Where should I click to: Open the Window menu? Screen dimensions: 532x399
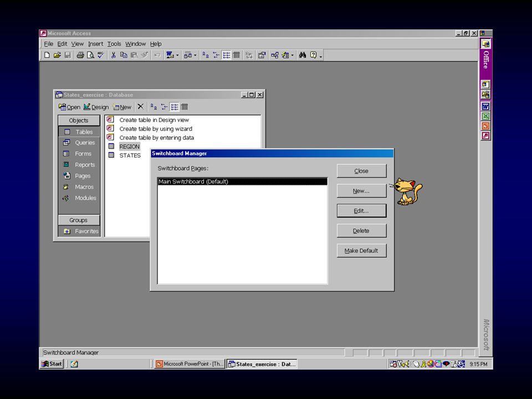pos(135,44)
